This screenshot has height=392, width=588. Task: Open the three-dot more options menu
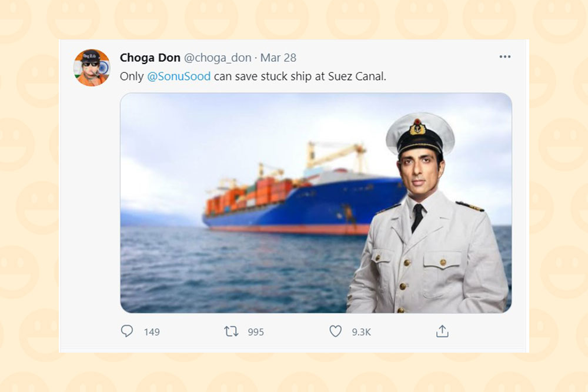tap(505, 56)
